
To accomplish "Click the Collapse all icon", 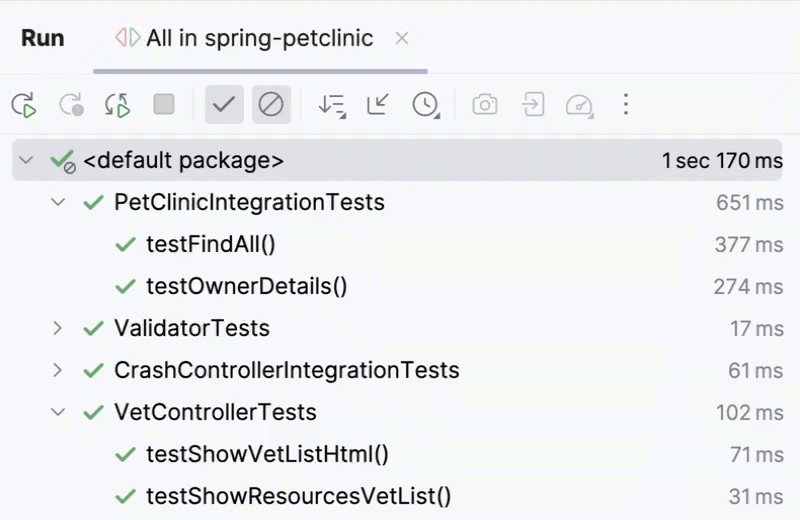I will tap(378, 104).
